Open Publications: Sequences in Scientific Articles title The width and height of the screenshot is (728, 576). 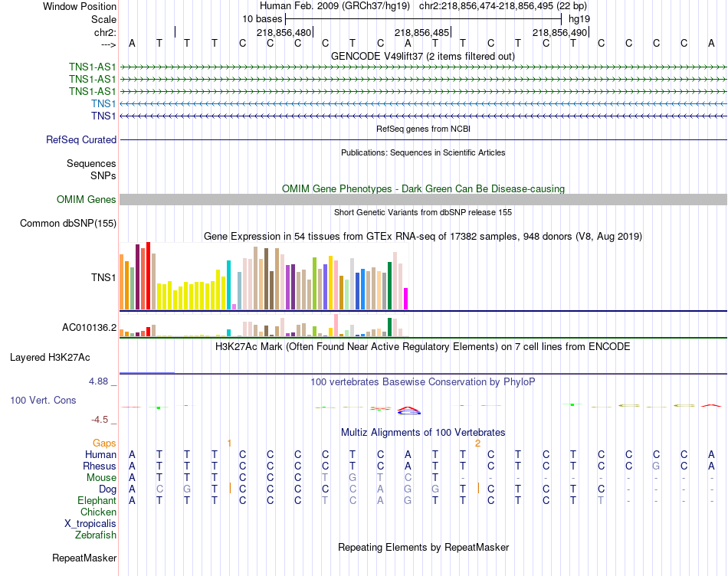(x=423, y=152)
